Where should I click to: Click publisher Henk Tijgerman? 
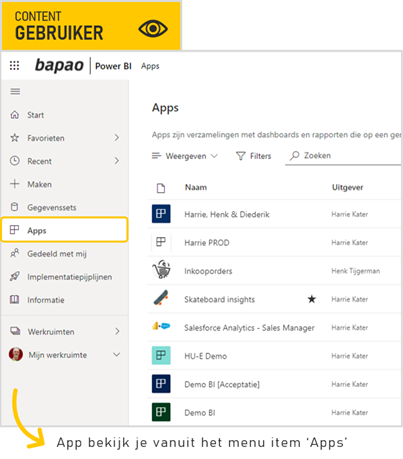pyautogui.click(x=355, y=271)
